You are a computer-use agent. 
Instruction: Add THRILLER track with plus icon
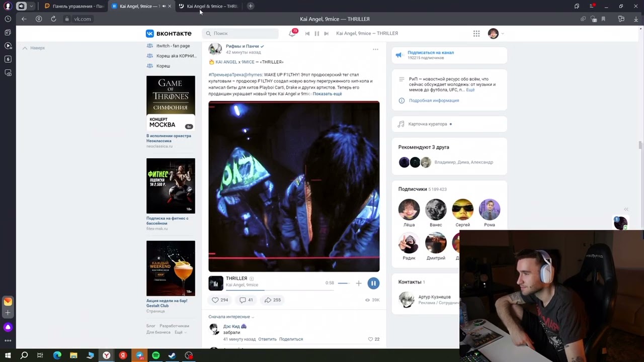(x=359, y=284)
